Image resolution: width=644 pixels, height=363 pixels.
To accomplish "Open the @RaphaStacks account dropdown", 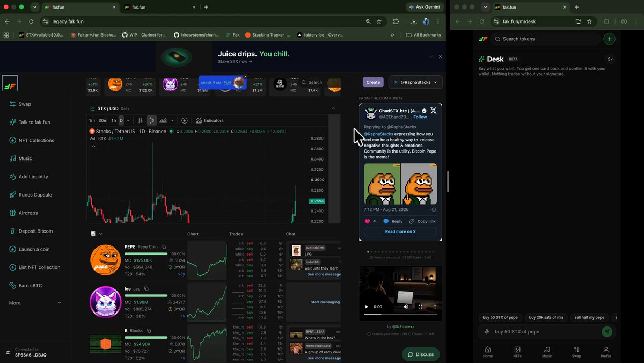I will pyautogui.click(x=415, y=82).
